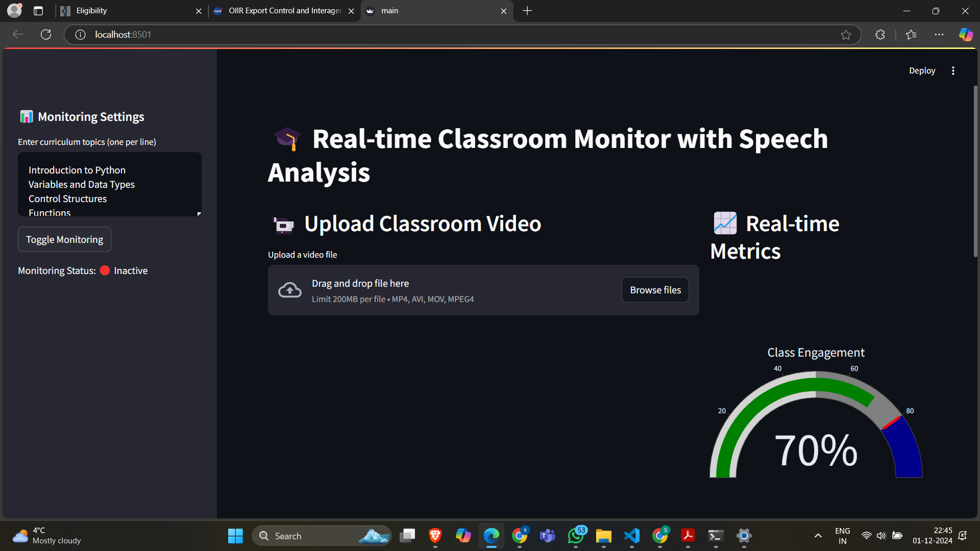The image size is (980, 551).
Task: Click the view site information icon
Action: coord(80,35)
